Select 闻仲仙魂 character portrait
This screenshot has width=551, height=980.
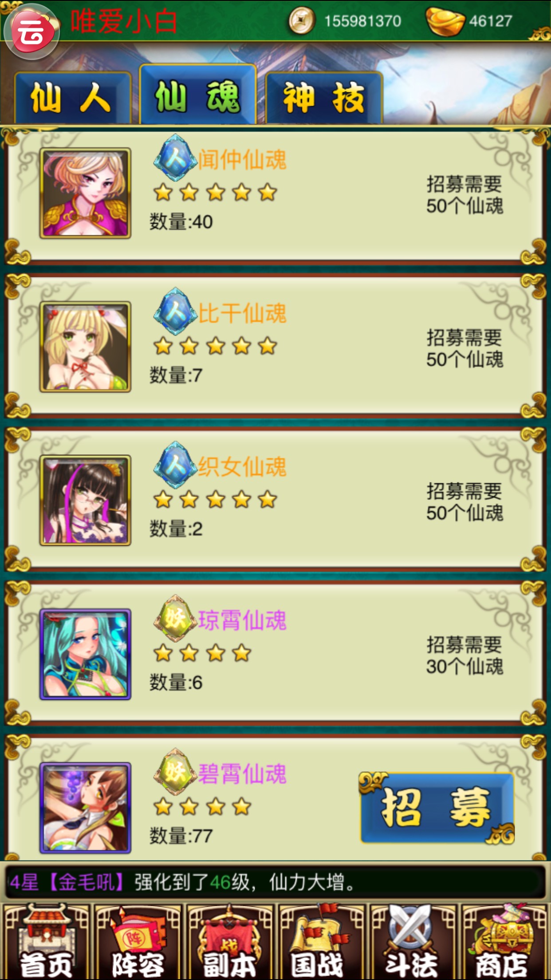[x=85, y=193]
